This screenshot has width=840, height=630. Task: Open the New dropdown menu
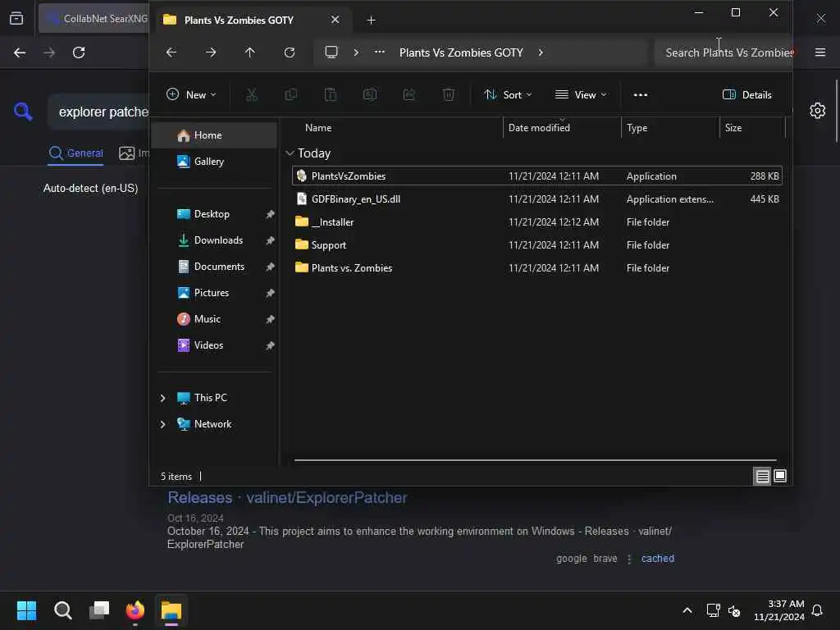[191, 95]
